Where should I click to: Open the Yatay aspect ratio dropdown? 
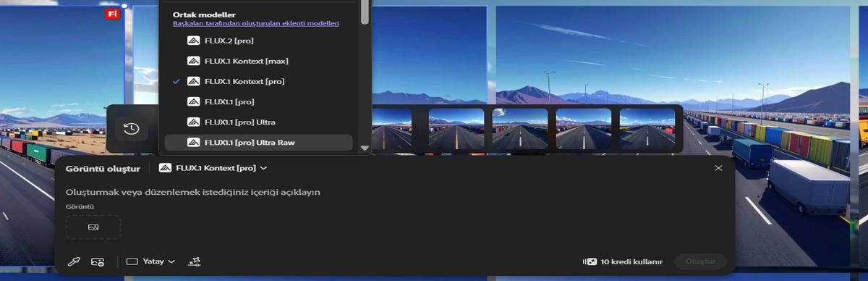click(x=150, y=261)
